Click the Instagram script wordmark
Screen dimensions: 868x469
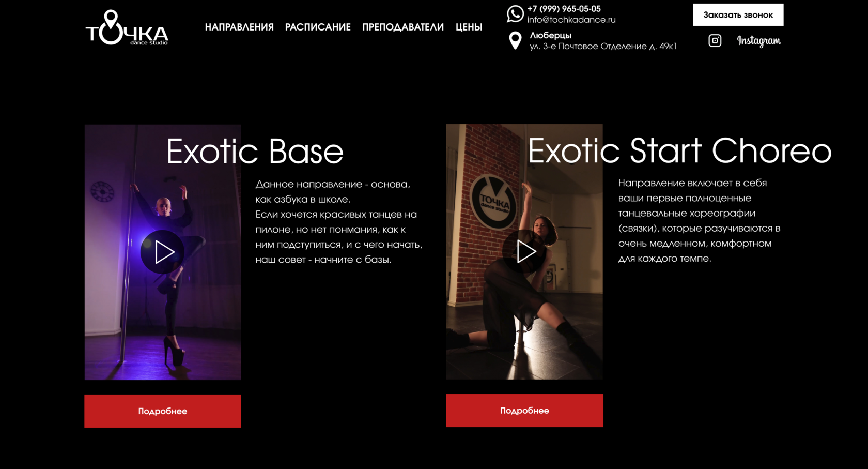[758, 41]
